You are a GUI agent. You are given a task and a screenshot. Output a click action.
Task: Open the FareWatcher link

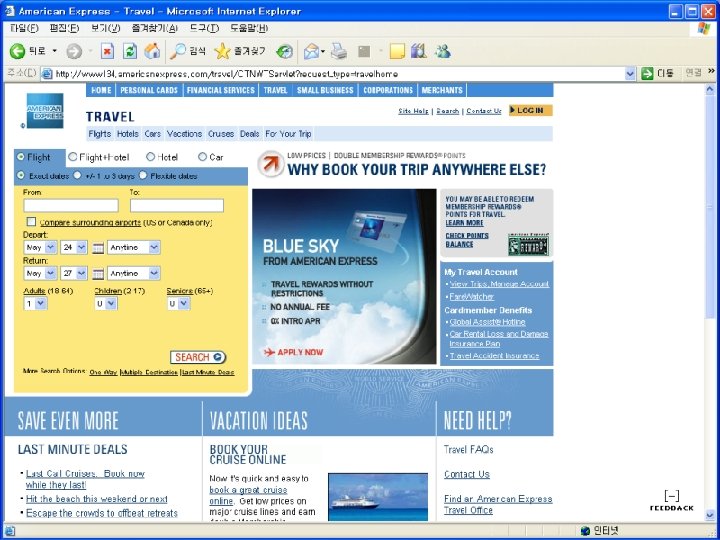(x=471, y=297)
